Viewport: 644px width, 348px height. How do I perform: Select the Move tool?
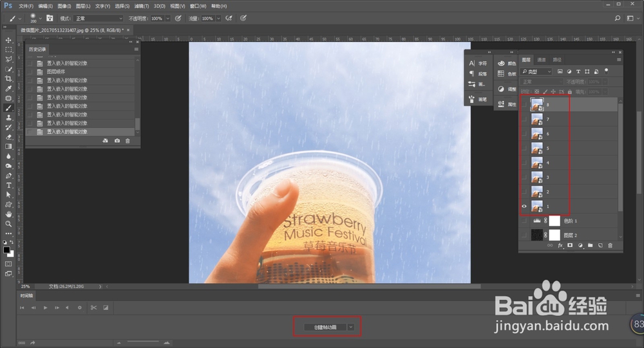[8, 41]
